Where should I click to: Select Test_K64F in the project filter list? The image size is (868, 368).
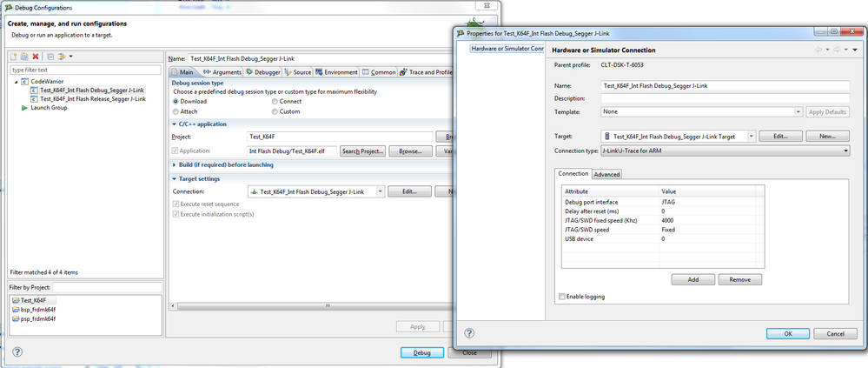[x=34, y=300]
